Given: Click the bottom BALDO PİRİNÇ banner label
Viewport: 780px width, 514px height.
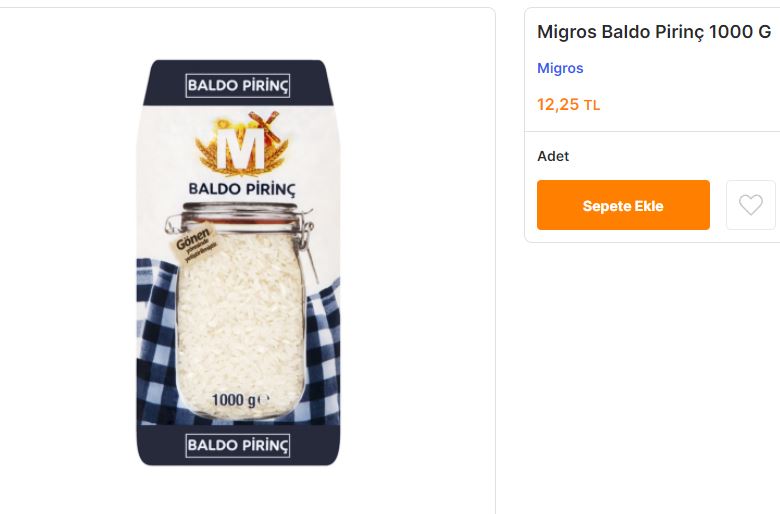Looking at the screenshot, I should pos(238,445).
